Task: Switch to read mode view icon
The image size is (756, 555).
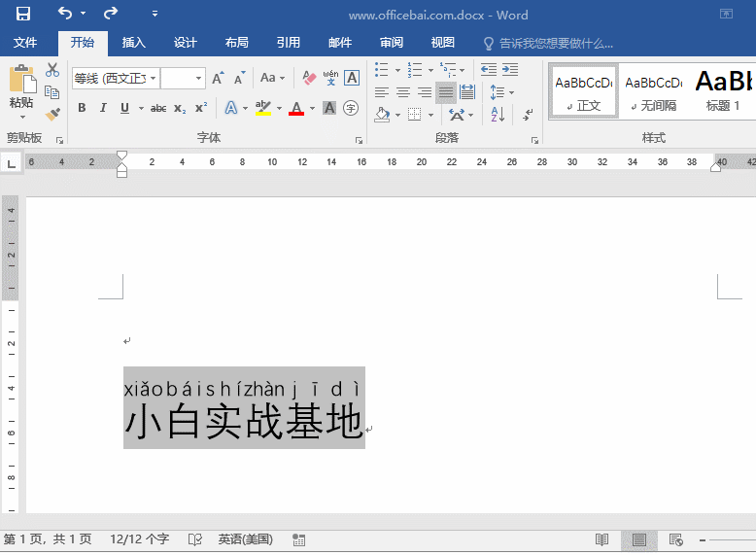Action: pyautogui.click(x=601, y=540)
